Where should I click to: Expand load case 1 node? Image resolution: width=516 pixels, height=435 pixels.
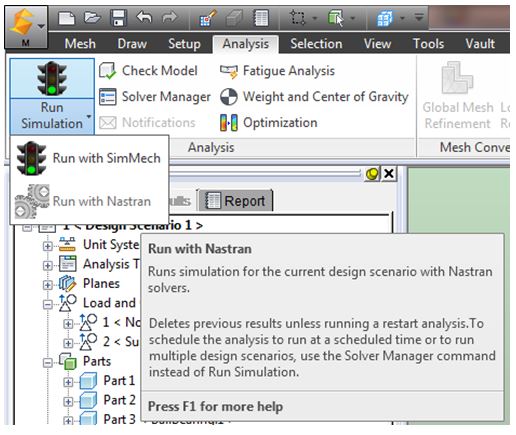[68, 324]
